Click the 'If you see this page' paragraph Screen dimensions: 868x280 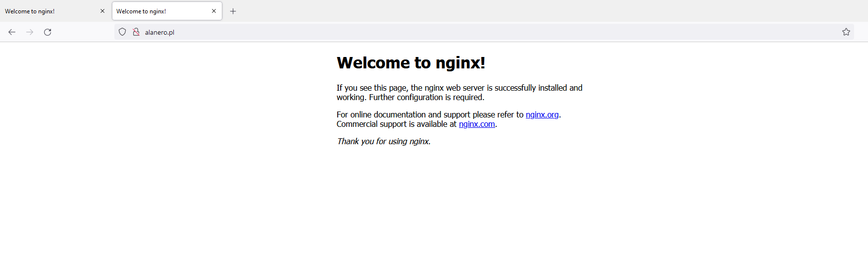coord(446,88)
